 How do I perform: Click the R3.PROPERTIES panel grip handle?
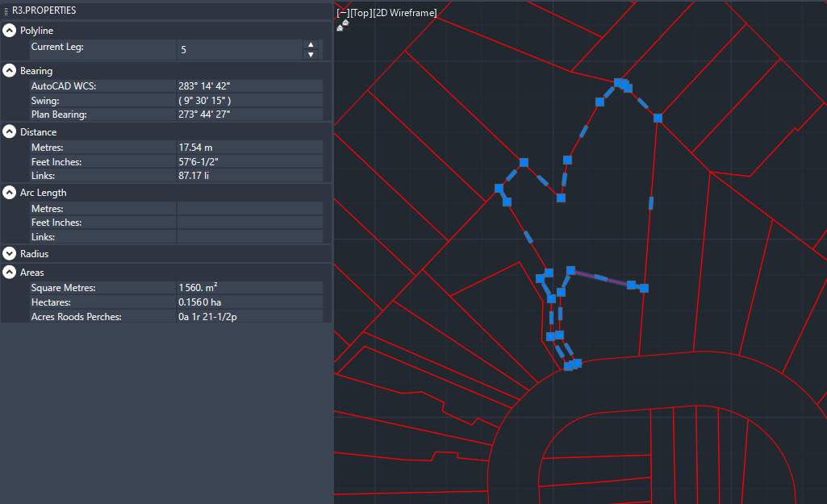pos(6,11)
